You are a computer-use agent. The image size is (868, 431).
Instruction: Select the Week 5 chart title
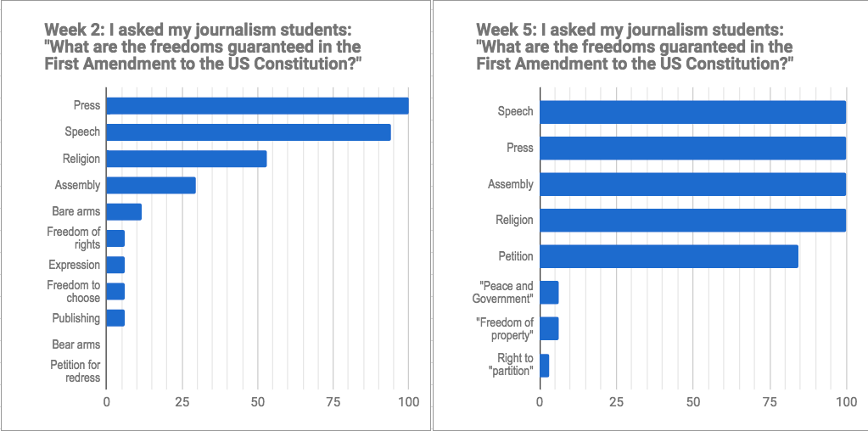pos(635,48)
